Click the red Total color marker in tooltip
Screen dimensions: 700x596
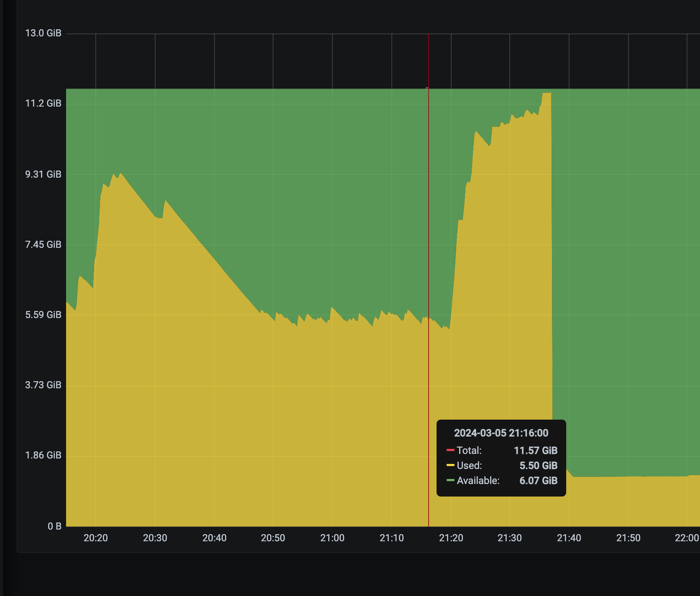450,450
